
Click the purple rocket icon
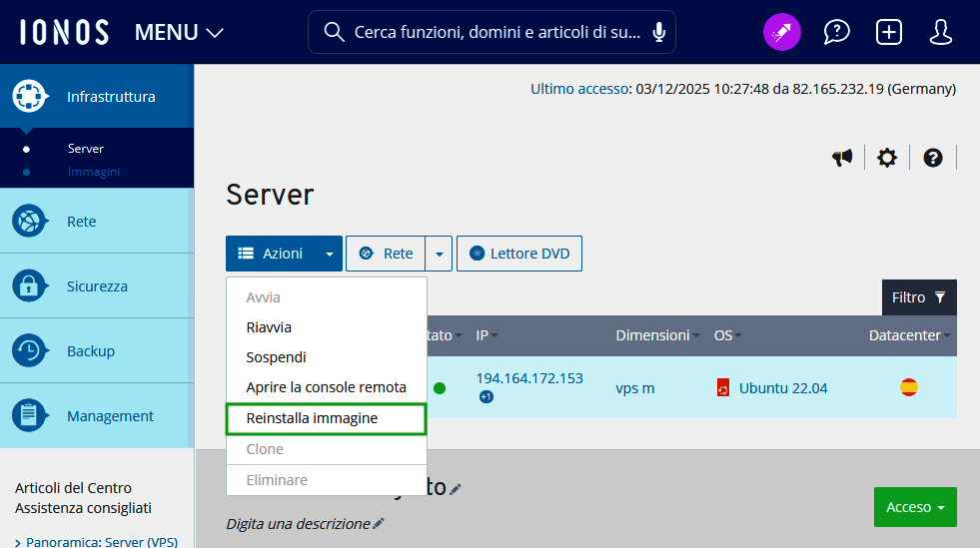[782, 32]
